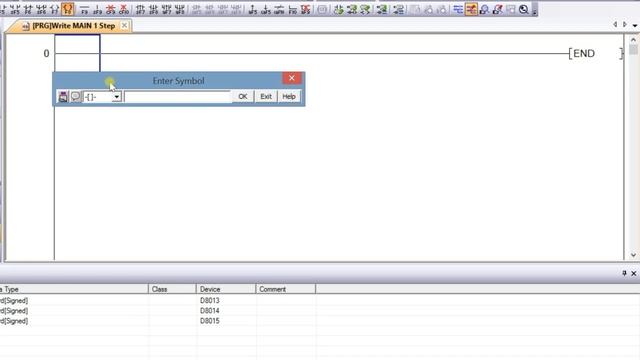
Task: Click the monitor write mode icon
Action: point(498,9)
